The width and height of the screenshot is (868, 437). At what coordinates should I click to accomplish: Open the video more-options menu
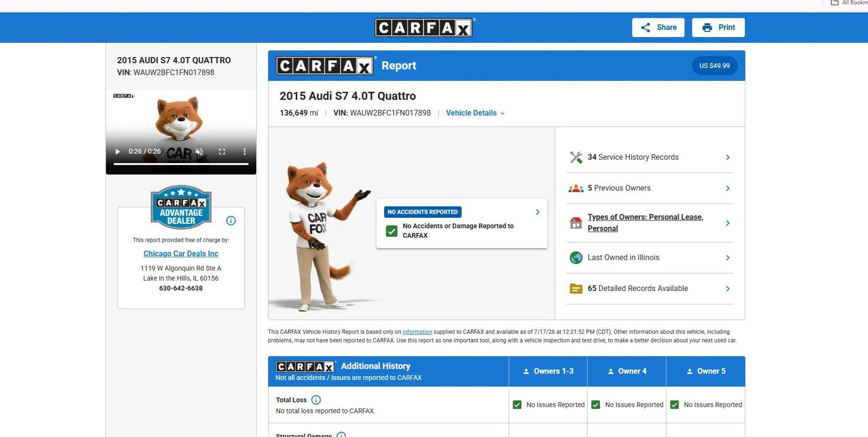(245, 151)
